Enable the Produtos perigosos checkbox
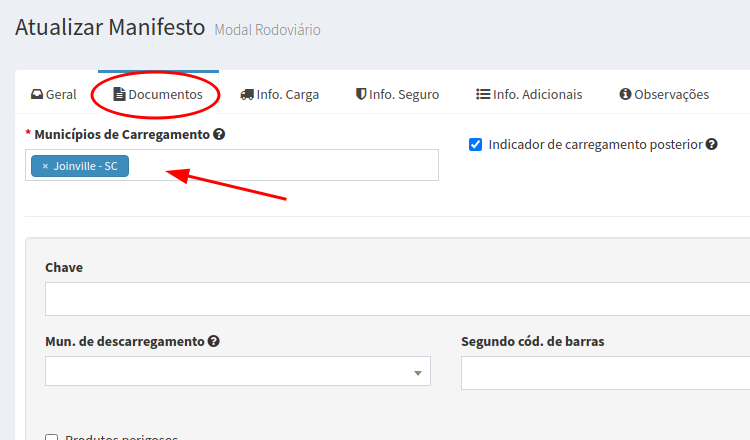This screenshot has height=440, width=750. 52,438
